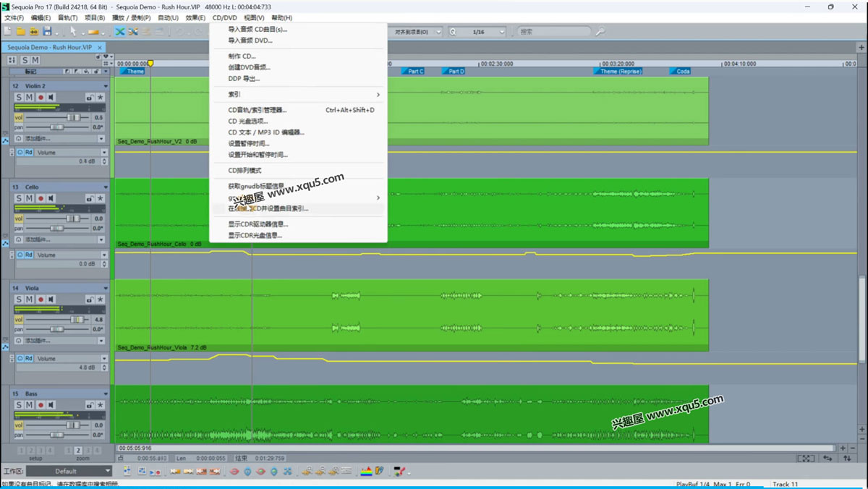Screen dimensions: 868x489
Task: Click the lock icon on Viola track
Action: click(x=89, y=299)
